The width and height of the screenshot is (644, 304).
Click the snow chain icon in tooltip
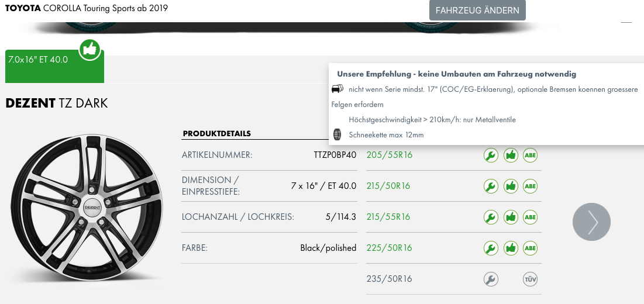coord(337,134)
